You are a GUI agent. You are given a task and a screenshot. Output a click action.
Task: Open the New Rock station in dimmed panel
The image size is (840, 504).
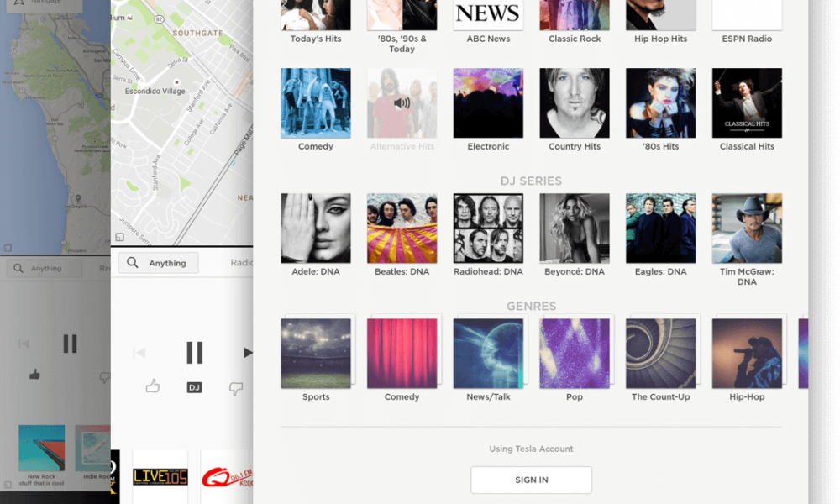42,449
